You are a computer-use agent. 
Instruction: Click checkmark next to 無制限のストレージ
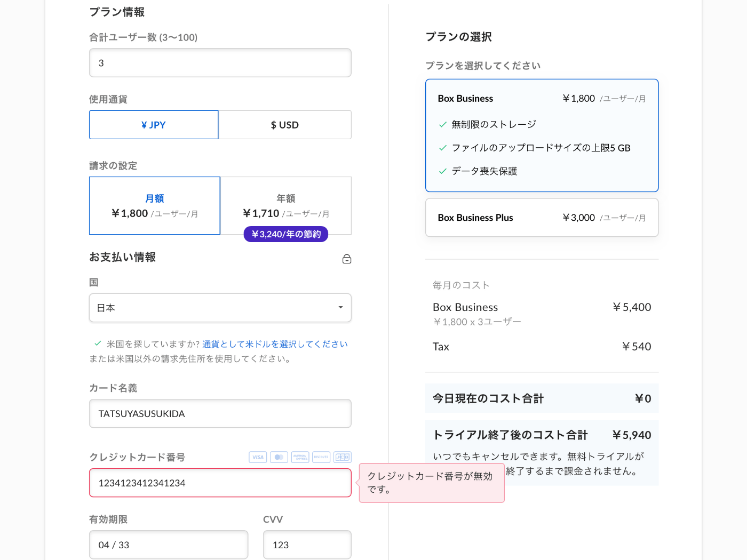(442, 125)
